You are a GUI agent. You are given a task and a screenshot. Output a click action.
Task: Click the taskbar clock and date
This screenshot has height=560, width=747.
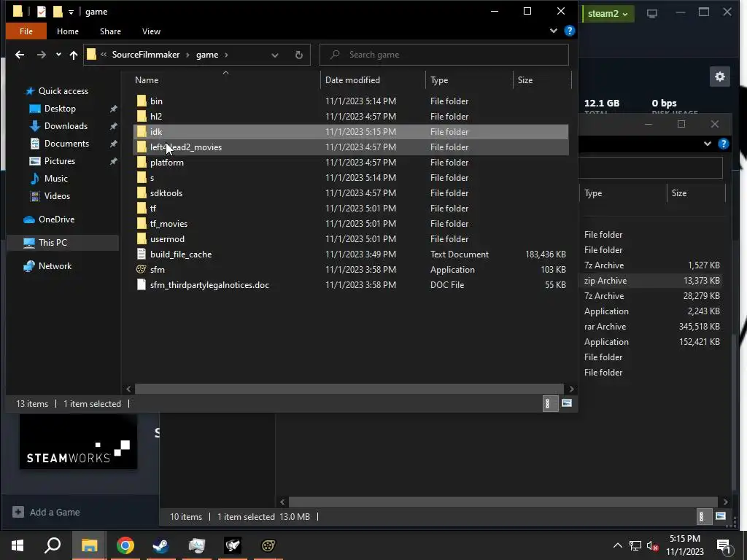pos(684,545)
